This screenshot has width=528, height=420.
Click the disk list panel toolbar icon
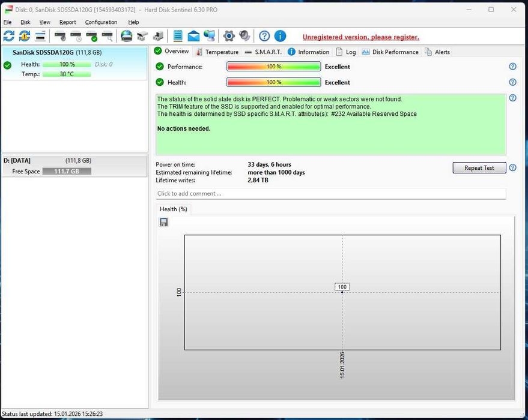click(x=40, y=35)
